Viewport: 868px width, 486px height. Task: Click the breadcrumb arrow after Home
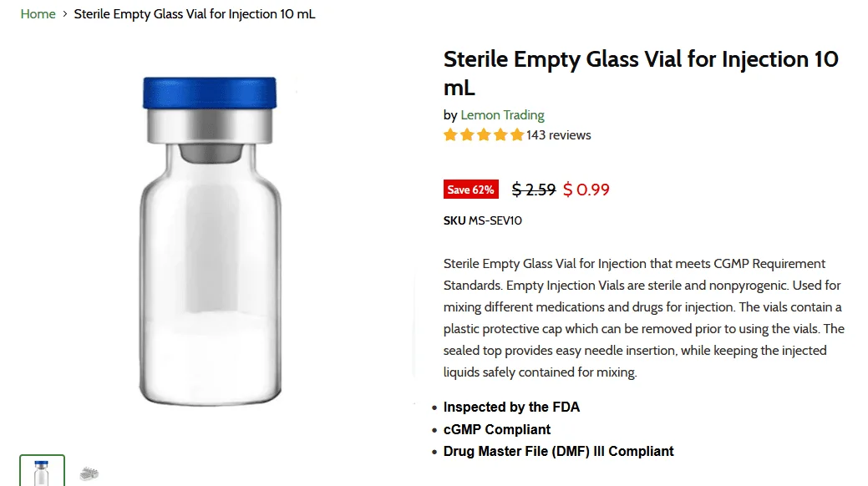[63, 14]
